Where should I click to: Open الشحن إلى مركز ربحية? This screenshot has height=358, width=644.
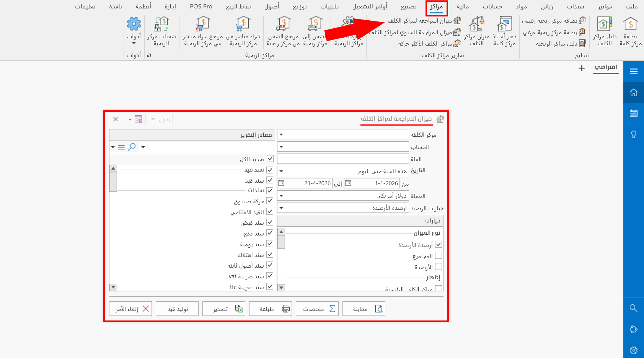click(315, 31)
